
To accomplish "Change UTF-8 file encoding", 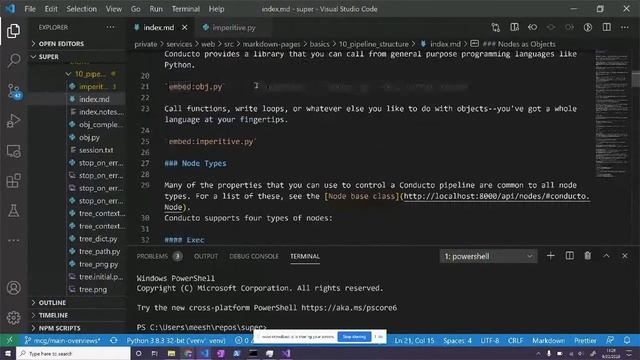I will click(x=489, y=340).
